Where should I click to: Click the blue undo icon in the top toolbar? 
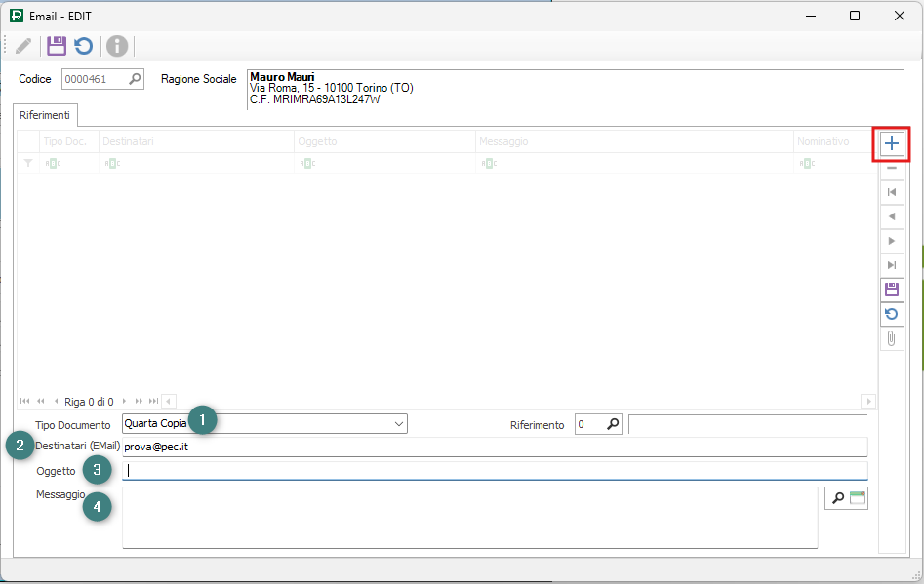tap(84, 46)
